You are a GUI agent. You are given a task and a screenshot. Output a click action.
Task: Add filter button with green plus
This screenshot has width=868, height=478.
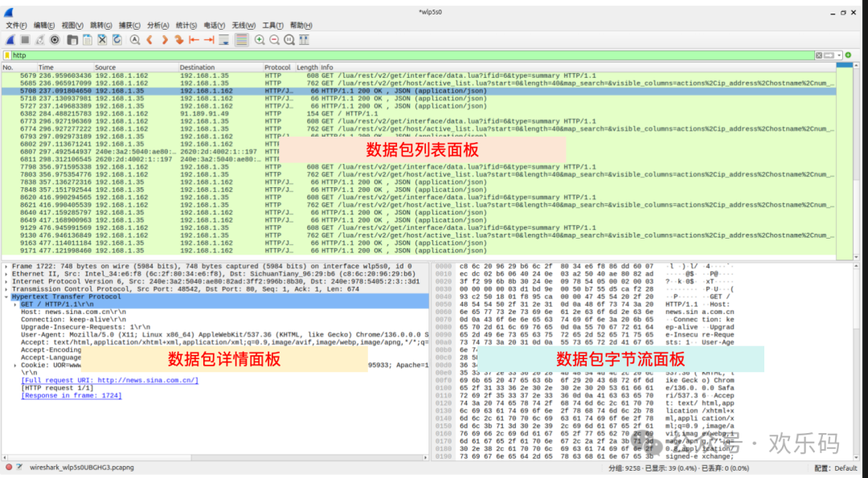coord(849,55)
